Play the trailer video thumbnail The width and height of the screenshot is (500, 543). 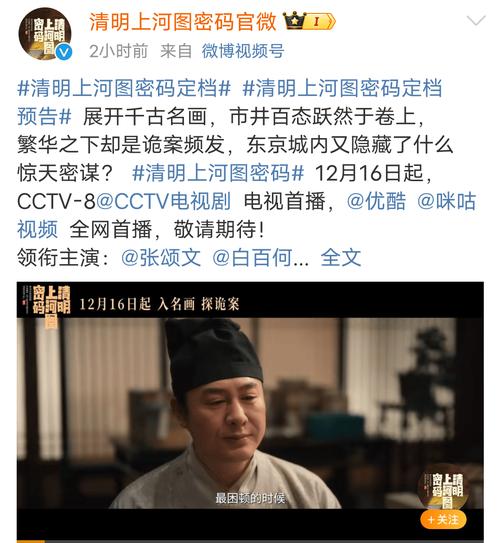click(x=250, y=412)
